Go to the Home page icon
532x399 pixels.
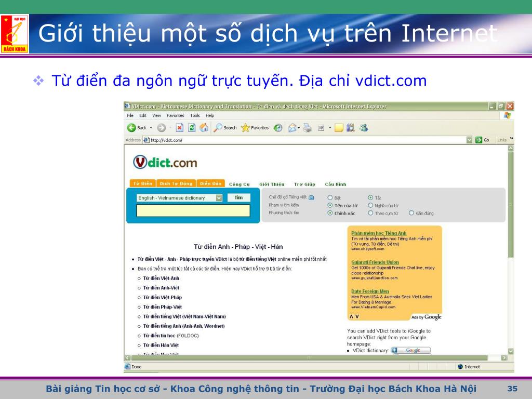tap(204, 128)
